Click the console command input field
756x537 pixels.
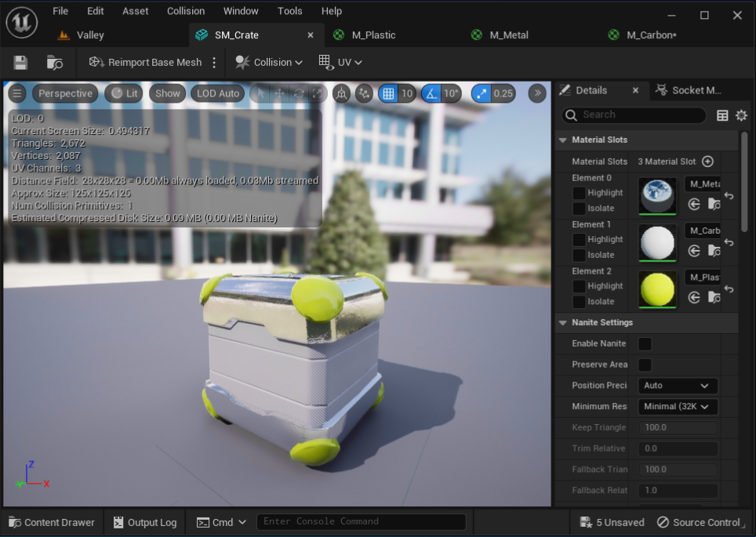tap(361, 522)
